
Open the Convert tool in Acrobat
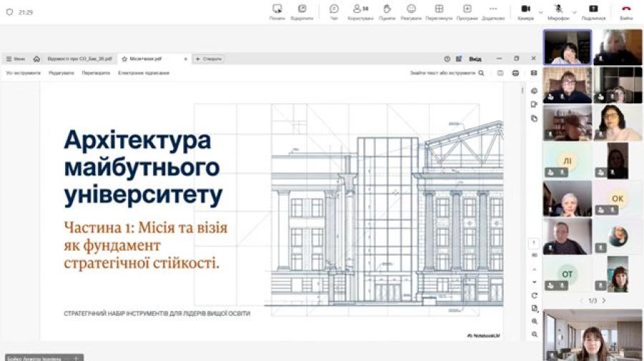coord(96,73)
